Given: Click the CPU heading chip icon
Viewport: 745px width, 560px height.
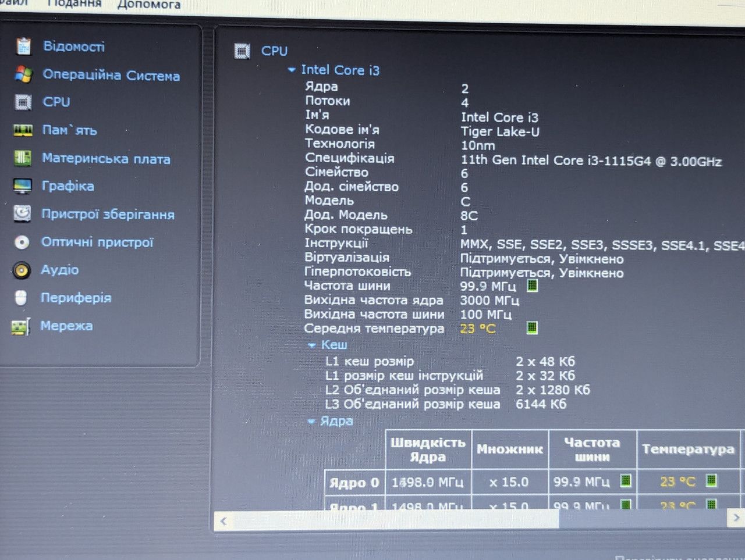Looking at the screenshot, I should click(242, 51).
